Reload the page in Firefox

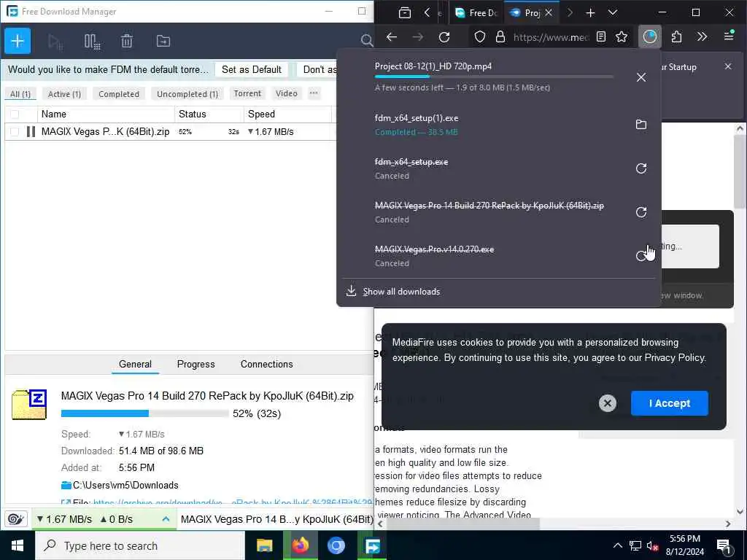click(444, 37)
